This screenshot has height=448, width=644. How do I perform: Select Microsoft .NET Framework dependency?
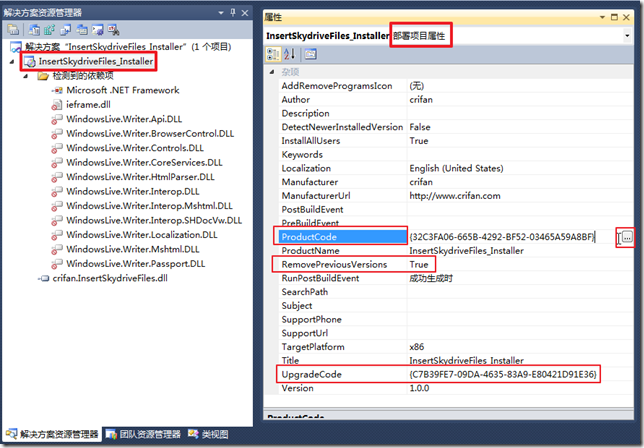pyautogui.click(x=123, y=90)
